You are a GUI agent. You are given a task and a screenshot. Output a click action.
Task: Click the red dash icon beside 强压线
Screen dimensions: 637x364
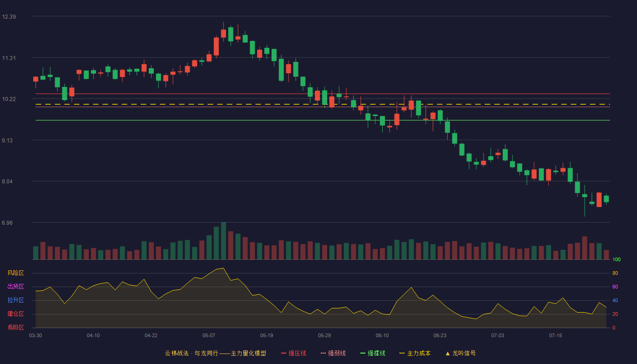click(x=283, y=353)
